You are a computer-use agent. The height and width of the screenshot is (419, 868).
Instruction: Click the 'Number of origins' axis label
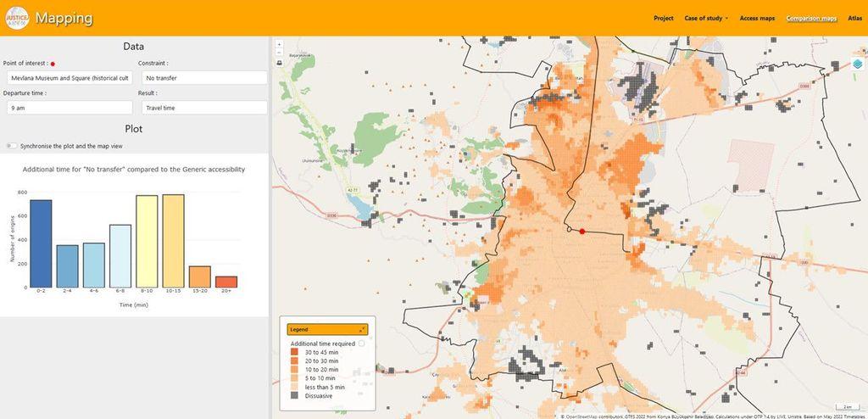pyautogui.click(x=11, y=239)
